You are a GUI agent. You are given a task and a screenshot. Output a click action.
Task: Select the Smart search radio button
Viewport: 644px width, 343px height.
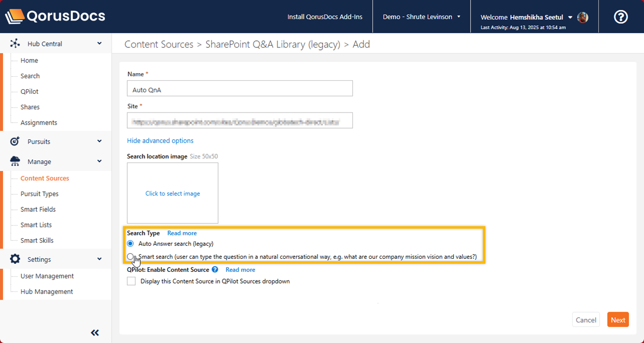coord(131,257)
